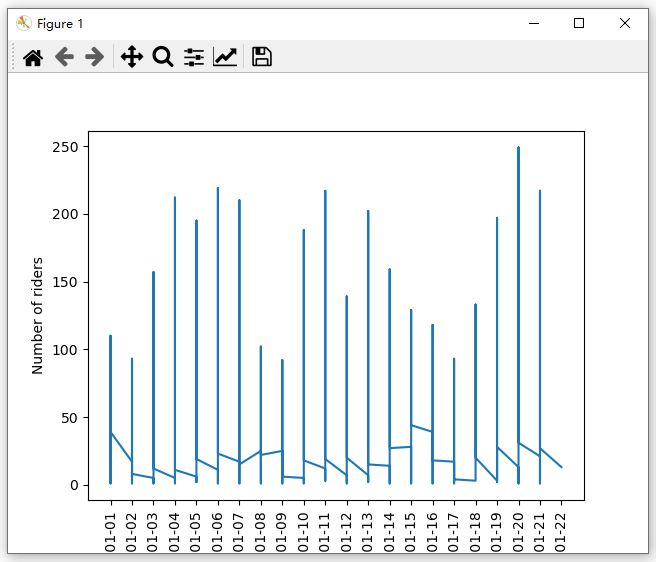
Task: Reset the plot to the original home view
Action: (33, 57)
